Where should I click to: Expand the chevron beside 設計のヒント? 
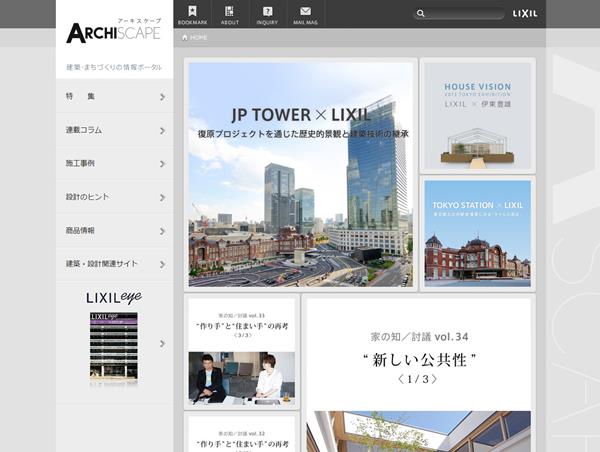[163, 197]
